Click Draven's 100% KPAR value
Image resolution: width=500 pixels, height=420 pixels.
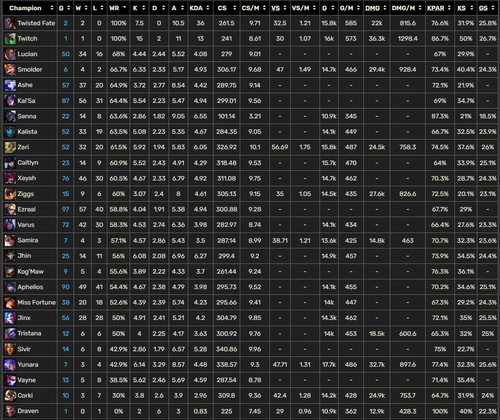coord(440,411)
